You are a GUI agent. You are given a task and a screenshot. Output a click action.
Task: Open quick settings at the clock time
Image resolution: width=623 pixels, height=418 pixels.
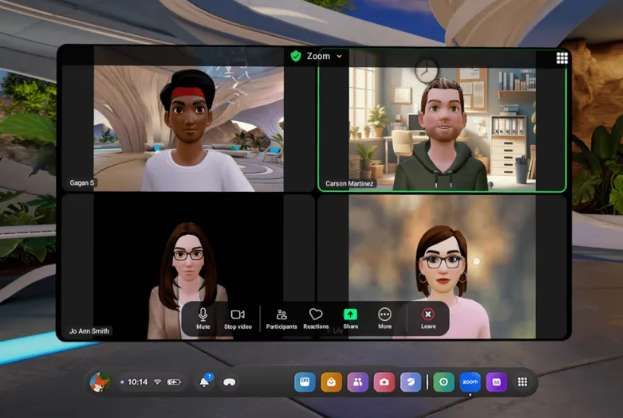(x=138, y=382)
